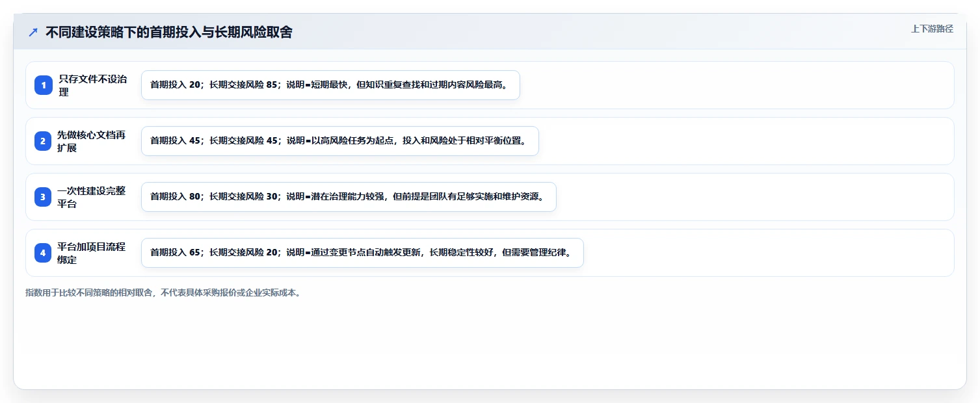Click the 一次性建设完整平台 strategy label
This screenshot has height=403, width=980.
92,197
